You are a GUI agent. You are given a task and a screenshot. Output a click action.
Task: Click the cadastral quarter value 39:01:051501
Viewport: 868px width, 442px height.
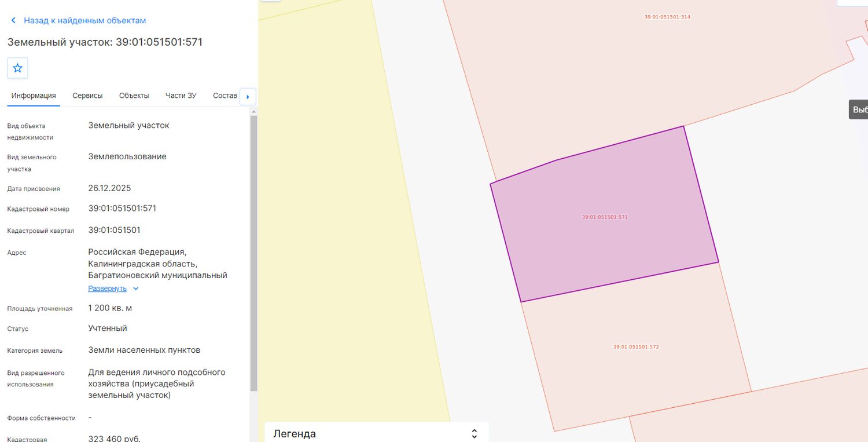(114, 230)
